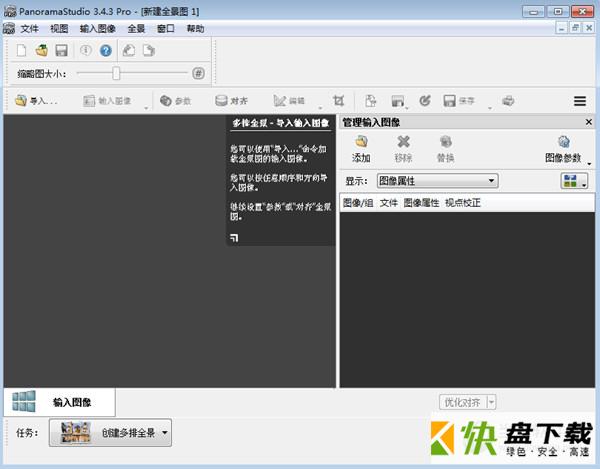Click 图像参数 image parameters icon

pos(563,149)
